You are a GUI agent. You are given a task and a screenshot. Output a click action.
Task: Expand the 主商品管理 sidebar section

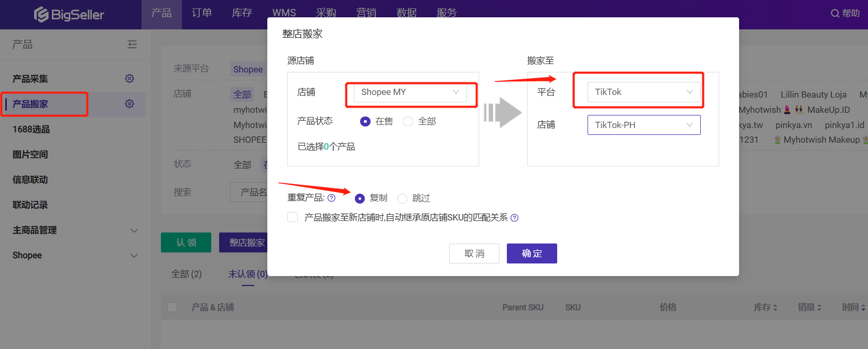coord(134,230)
